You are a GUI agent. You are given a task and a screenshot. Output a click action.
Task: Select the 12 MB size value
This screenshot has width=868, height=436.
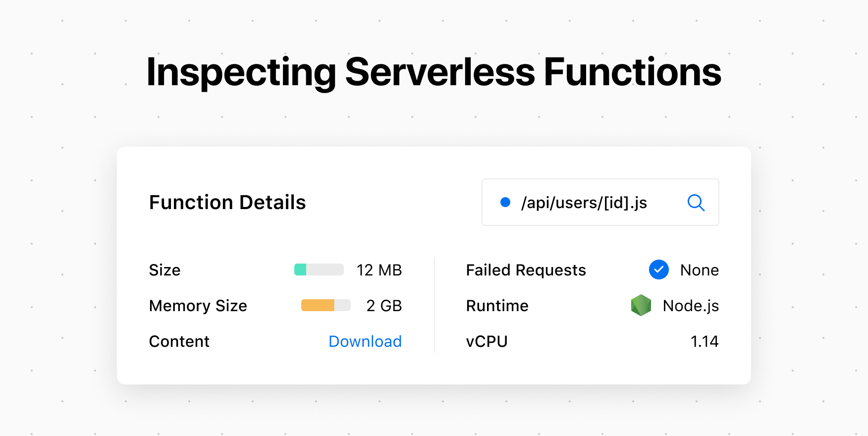tap(379, 270)
